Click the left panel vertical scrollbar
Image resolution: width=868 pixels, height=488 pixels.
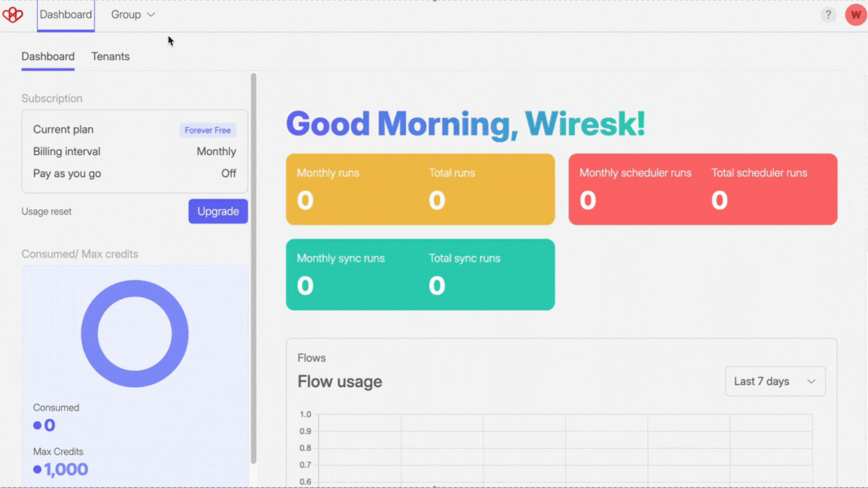[x=253, y=268]
